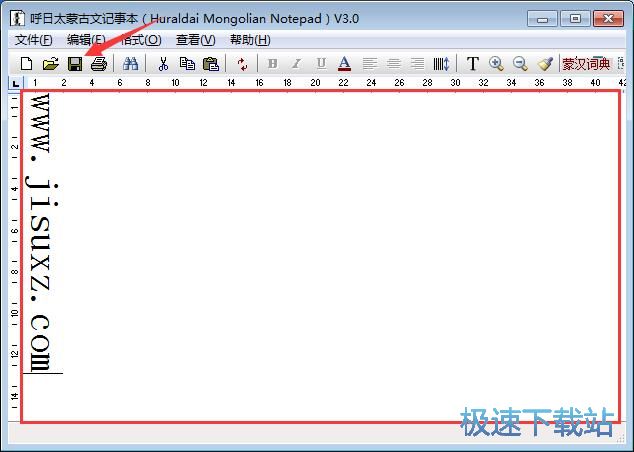Toggle underline formatting
Image resolution: width=634 pixels, height=452 pixels.
pyautogui.click(x=320, y=64)
